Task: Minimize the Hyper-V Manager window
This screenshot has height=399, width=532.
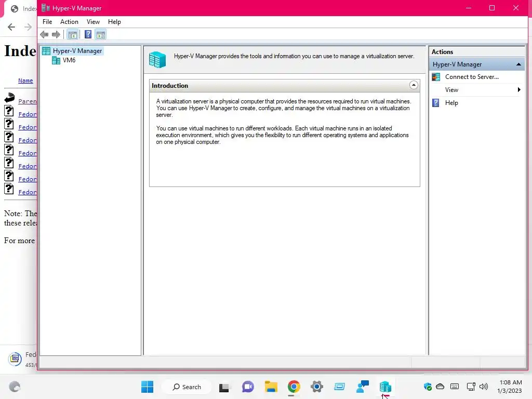Action: click(469, 8)
